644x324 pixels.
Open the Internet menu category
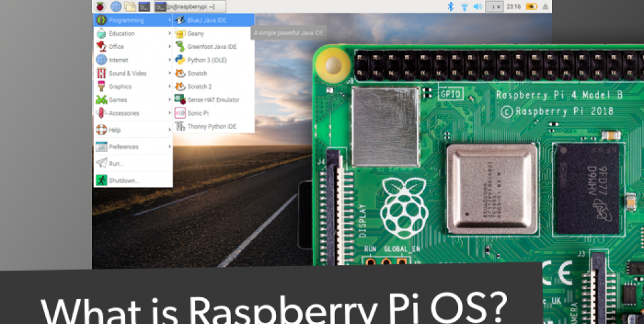click(x=133, y=60)
